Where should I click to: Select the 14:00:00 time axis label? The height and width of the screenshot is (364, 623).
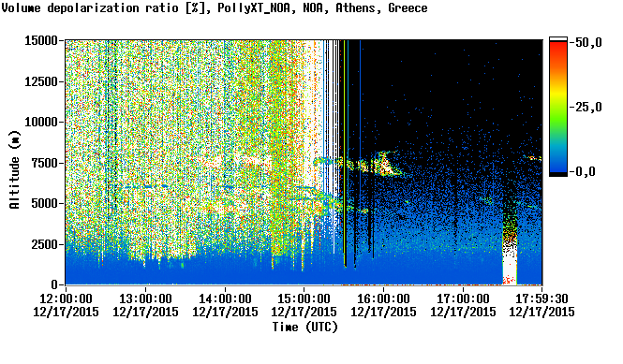(x=225, y=298)
